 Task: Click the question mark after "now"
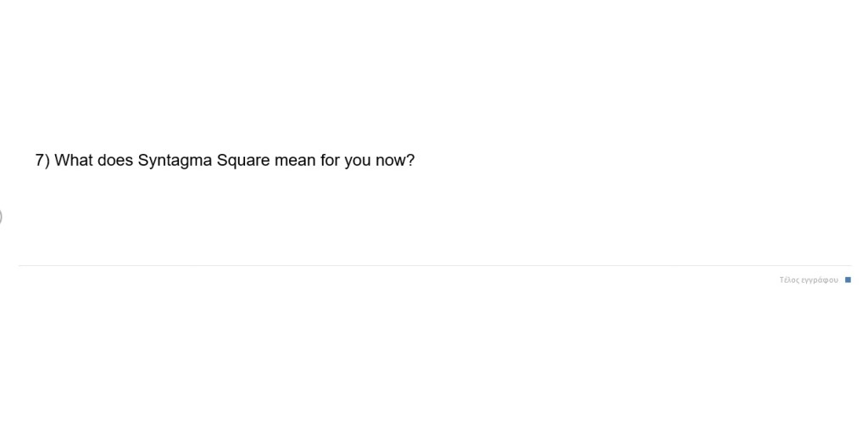(x=411, y=160)
